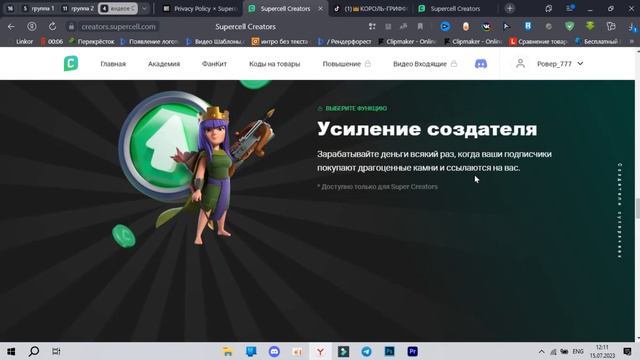Open the Discord icon link in site header
Image resolution: width=640 pixels, height=360 pixels.
pyautogui.click(x=481, y=64)
